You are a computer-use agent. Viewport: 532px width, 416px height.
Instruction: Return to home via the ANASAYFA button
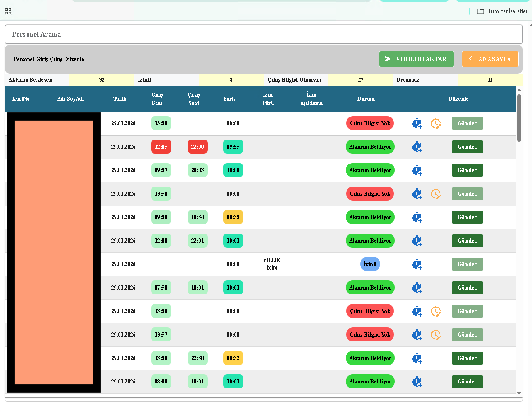pos(490,59)
